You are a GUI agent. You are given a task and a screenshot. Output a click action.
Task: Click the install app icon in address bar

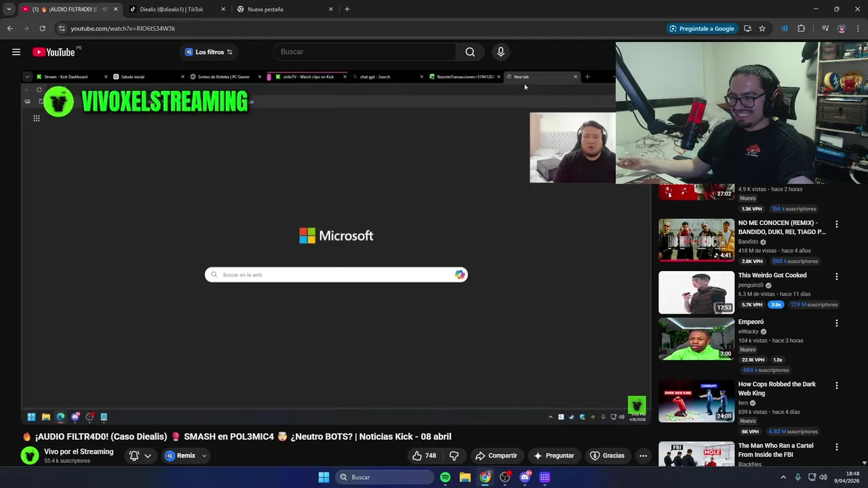pos(747,28)
